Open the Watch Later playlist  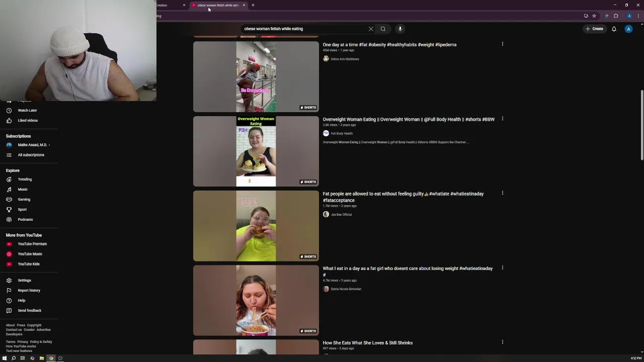point(27,110)
